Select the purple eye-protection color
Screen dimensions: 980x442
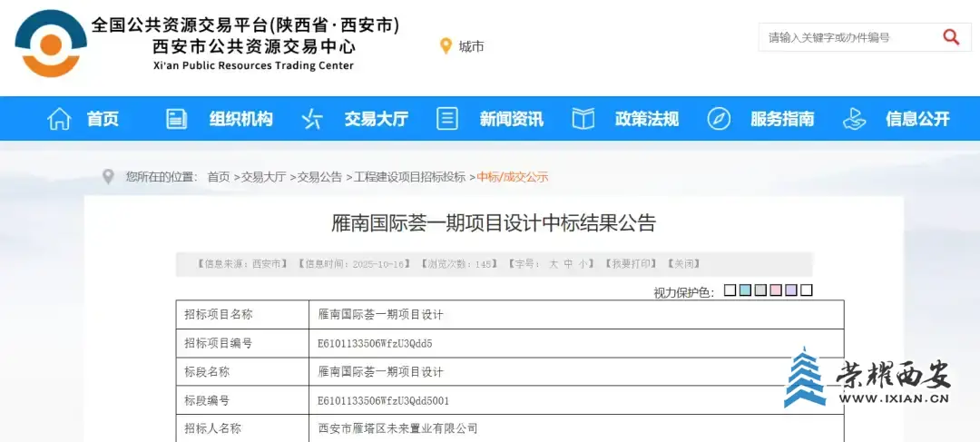[790, 290]
